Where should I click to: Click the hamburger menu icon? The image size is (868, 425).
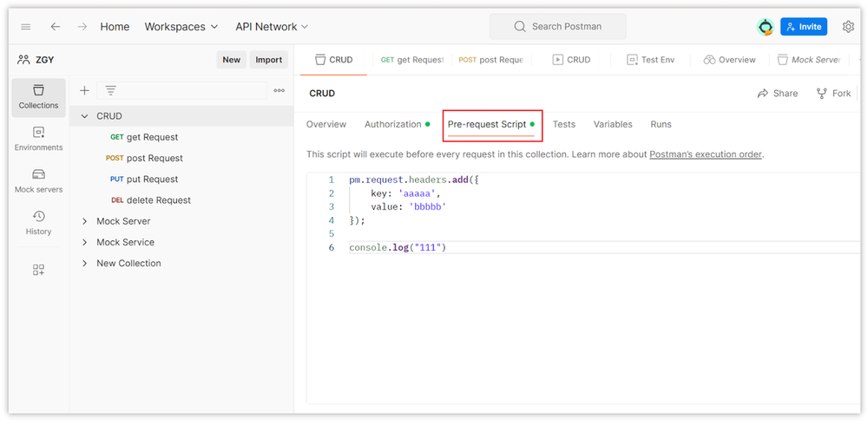coord(26,27)
